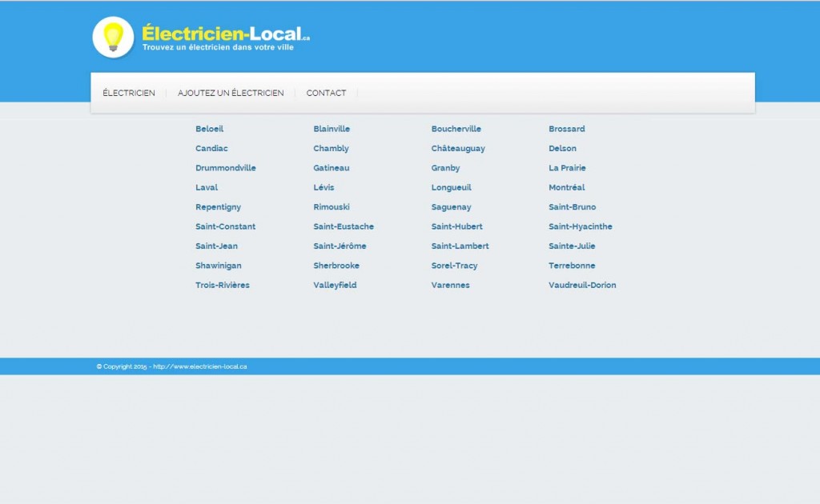Click the Saint-Hyacinthe link
This screenshot has width=820, height=504.
(x=580, y=226)
